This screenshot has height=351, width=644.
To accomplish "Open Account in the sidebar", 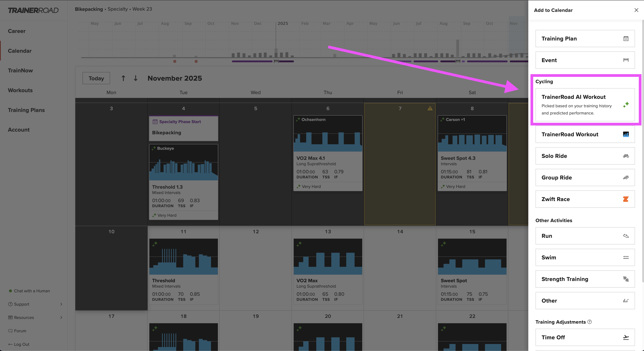I will (x=19, y=130).
